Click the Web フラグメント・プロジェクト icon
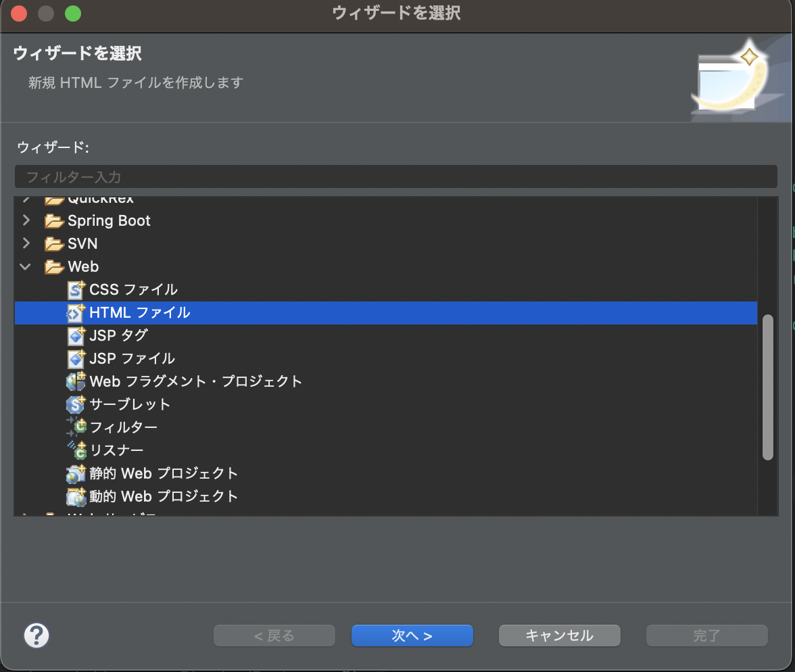The height and width of the screenshot is (672, 795). tap(75, 381)
